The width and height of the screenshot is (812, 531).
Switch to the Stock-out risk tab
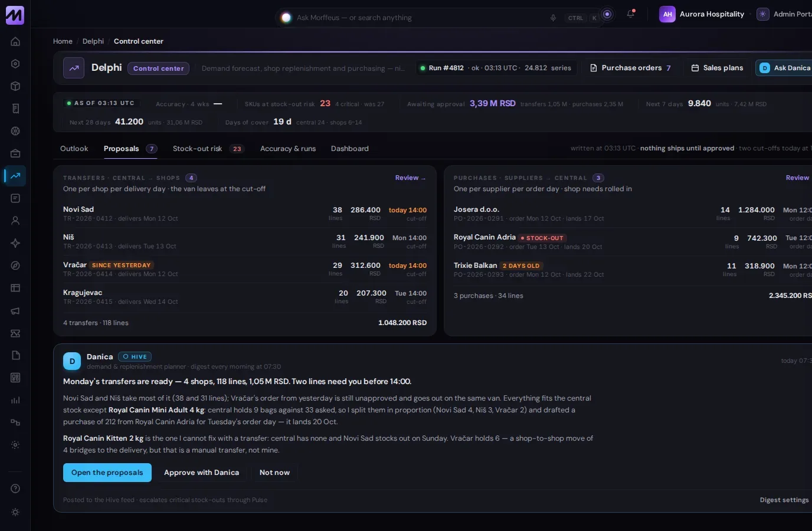pos(208,149)
